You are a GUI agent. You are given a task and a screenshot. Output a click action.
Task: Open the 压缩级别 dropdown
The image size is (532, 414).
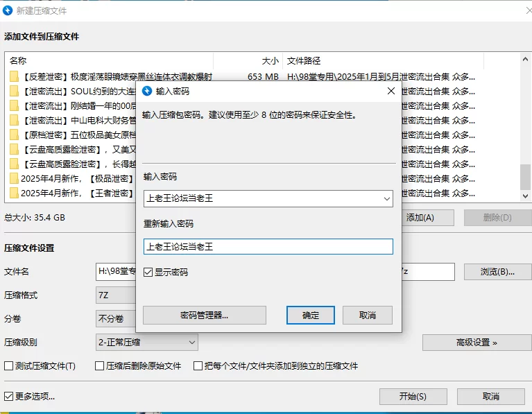click(146, 343)
